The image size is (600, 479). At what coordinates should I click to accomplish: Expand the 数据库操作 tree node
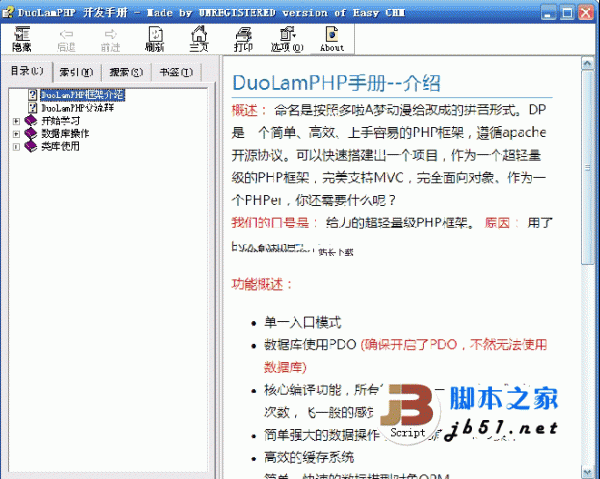[16, 134]
